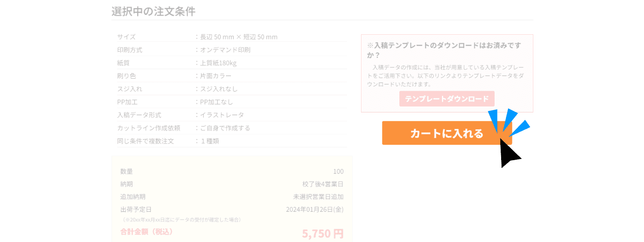Click the テンプレートダウンロード button
644x242 pixels.
click(x=447, y=98)
